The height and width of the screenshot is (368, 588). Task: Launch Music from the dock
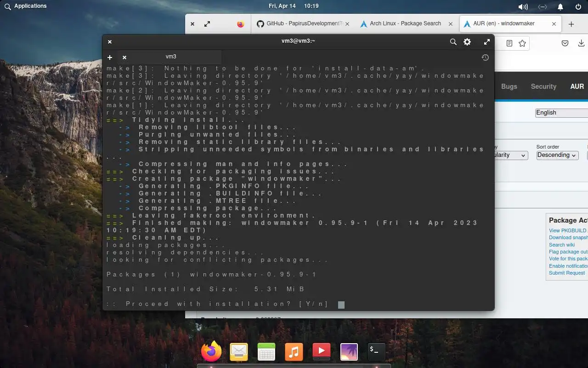[294, 352]
